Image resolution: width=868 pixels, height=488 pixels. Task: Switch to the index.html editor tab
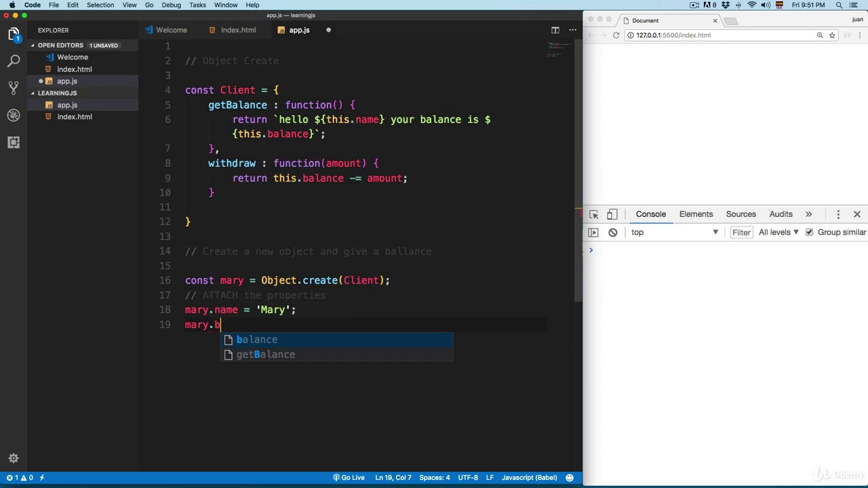[x=238, y=30]
